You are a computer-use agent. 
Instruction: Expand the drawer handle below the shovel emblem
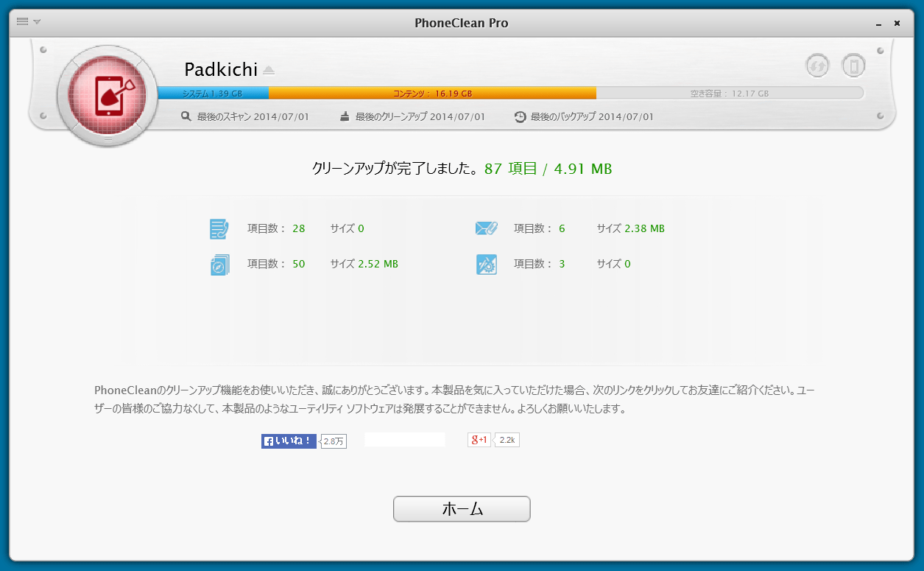pos(107,139)
